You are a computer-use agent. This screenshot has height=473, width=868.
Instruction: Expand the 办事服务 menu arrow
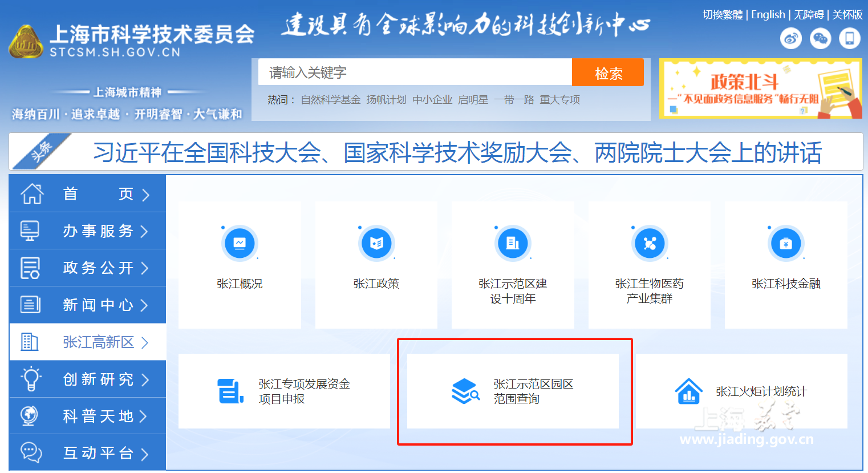[144, 231]
